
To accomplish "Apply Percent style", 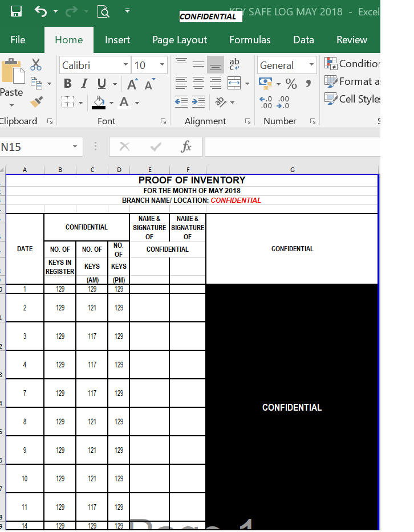I will coord(291,84).
